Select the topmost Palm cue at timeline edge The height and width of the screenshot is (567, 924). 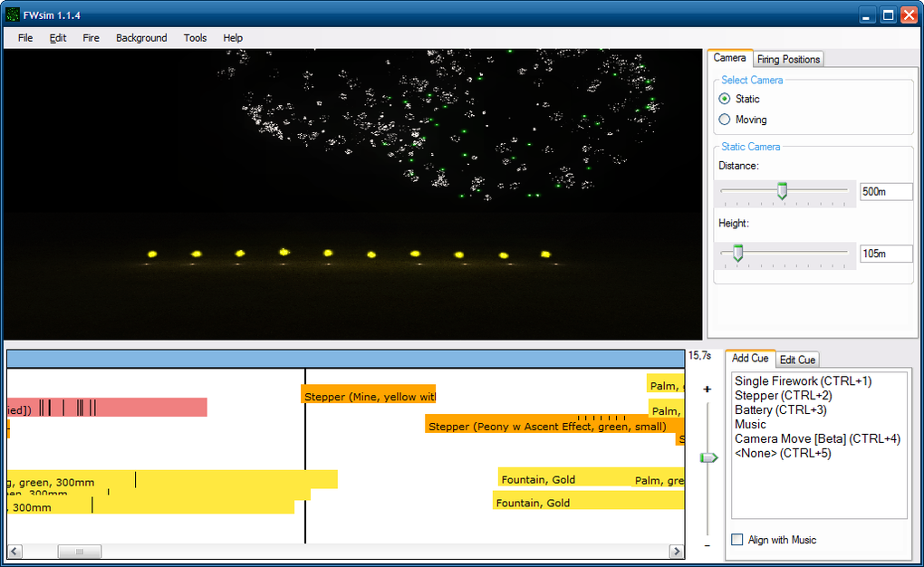[x=665, y=383]
